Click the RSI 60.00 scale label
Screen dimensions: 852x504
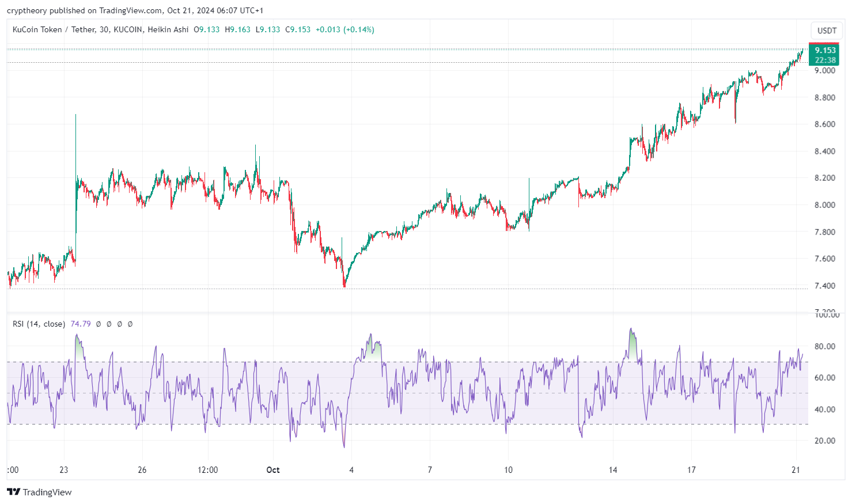(x=824, y=378)
